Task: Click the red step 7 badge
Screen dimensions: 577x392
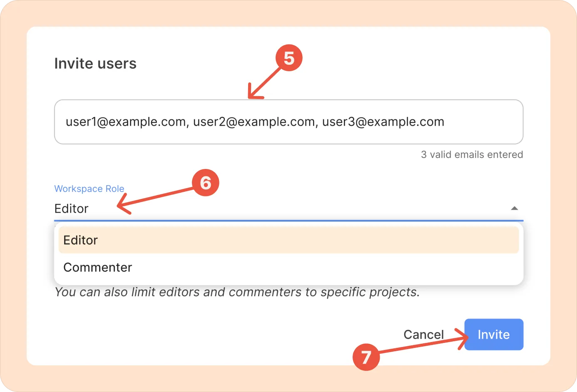Action: (366, 357)
